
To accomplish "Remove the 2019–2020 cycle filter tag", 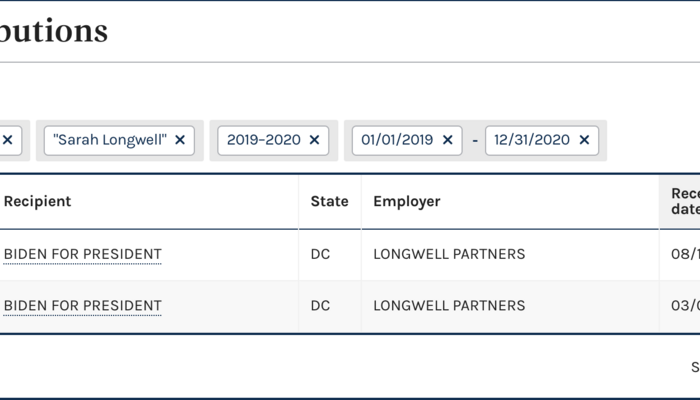I will (314, 140).
